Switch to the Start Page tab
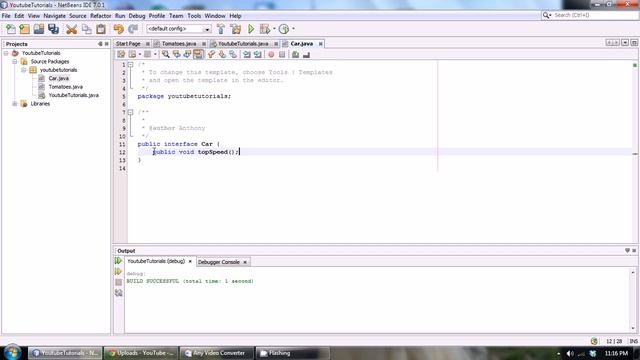 pyautogui.click(x=128, y=44)
